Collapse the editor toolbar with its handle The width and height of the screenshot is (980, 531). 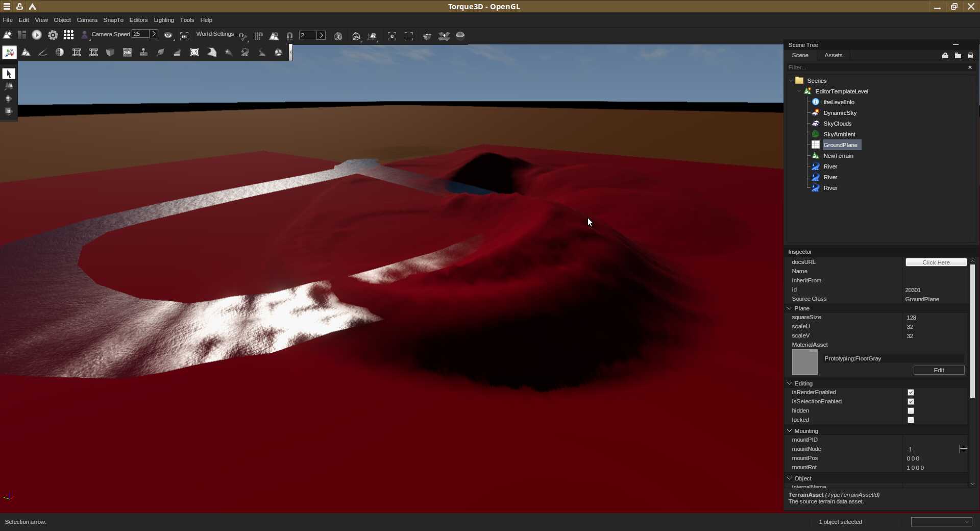click(x=291, y=53)
